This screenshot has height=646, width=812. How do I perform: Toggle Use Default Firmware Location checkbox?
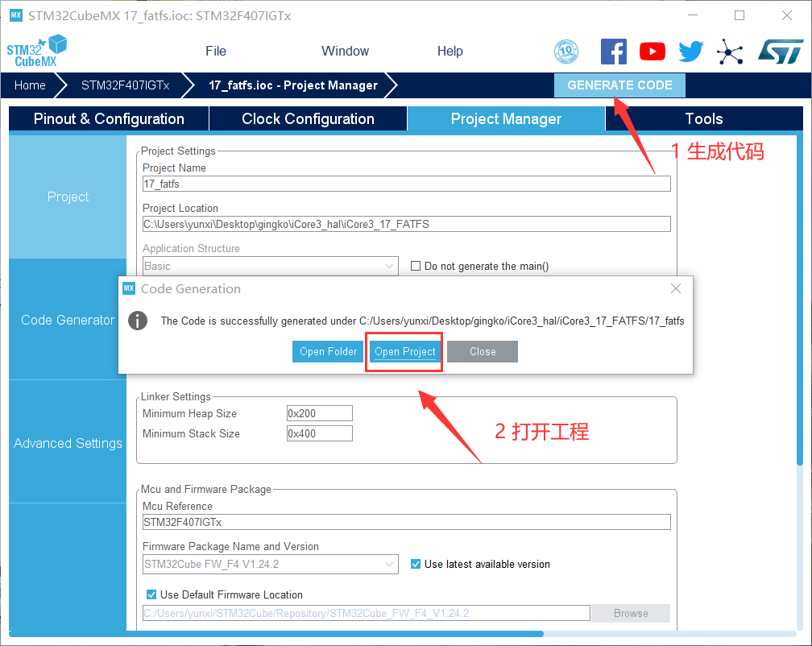(151, 594)
